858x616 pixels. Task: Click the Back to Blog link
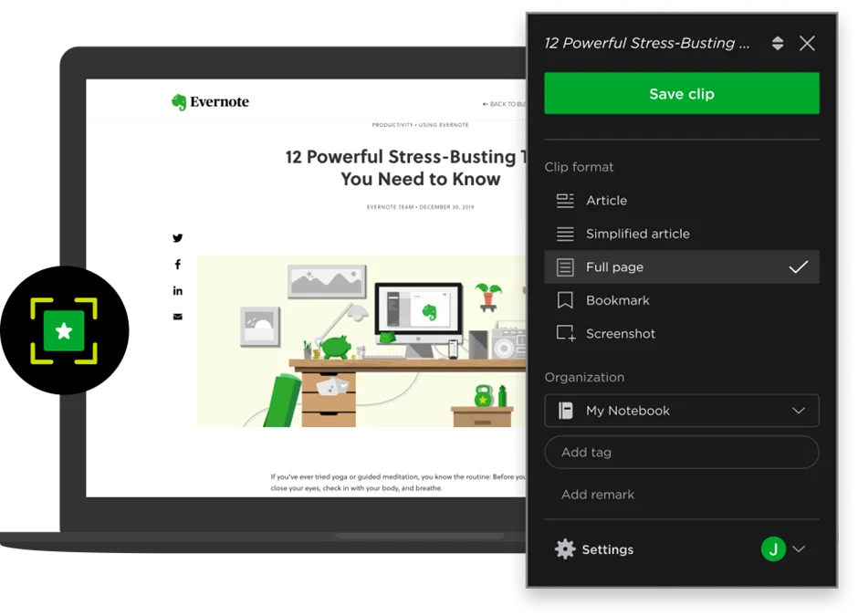pos(504,104)
